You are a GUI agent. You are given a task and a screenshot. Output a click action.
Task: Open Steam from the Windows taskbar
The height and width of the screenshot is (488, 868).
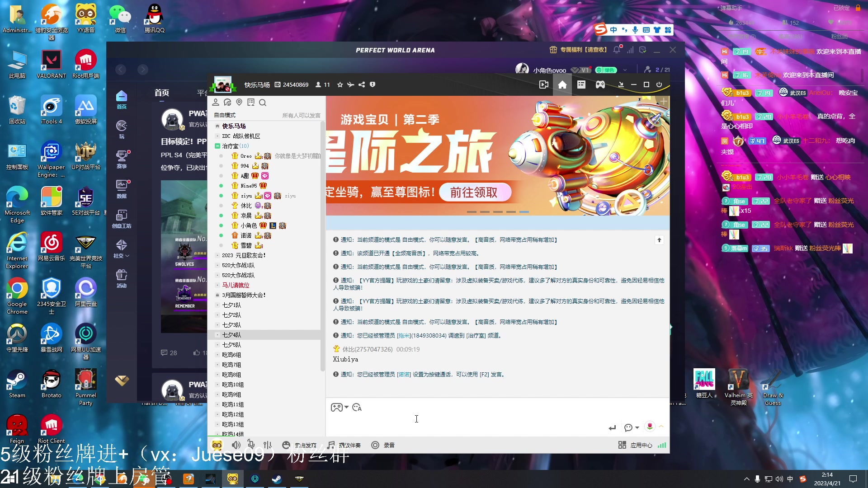click(277, 479)
